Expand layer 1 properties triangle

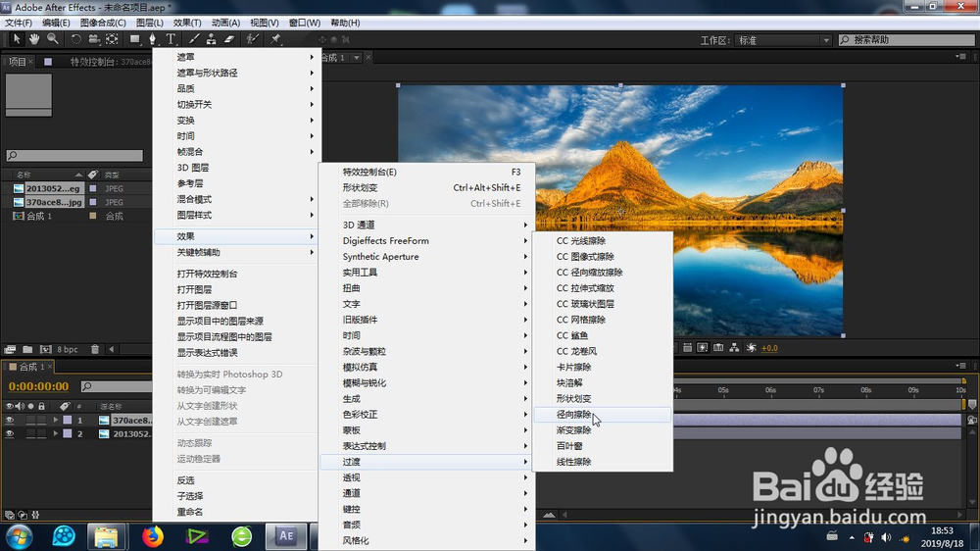[x=56, y=421]
